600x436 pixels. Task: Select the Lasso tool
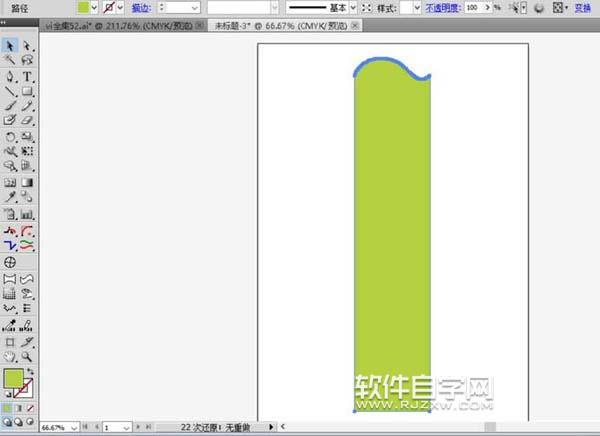tap(27, 59)
